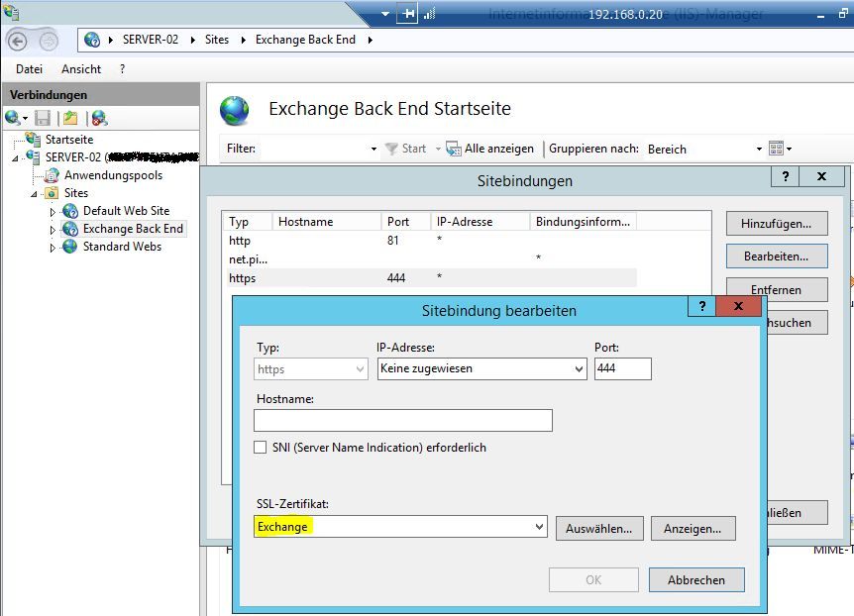The height and width of the screenshot is (616, 854).
Task: Open help for the Sitebindungen dialog
Action: pyautogui.click(x=785, y=176)
